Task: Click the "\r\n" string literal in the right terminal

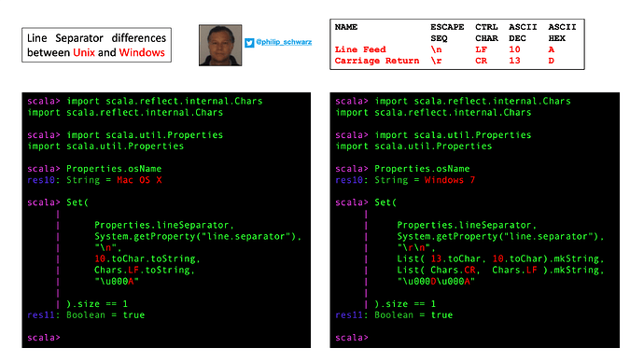Action: (x=415, y=247)
